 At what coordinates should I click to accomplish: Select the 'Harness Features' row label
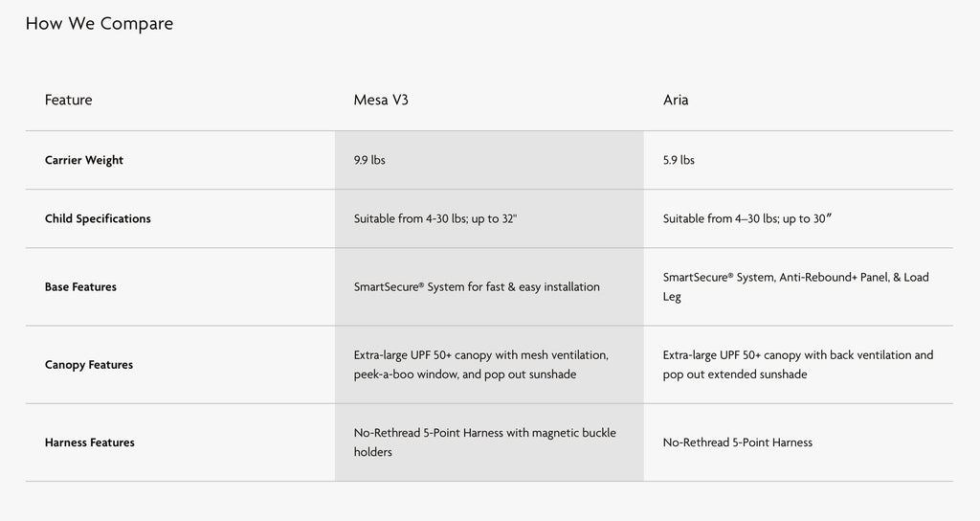[90, 442]
